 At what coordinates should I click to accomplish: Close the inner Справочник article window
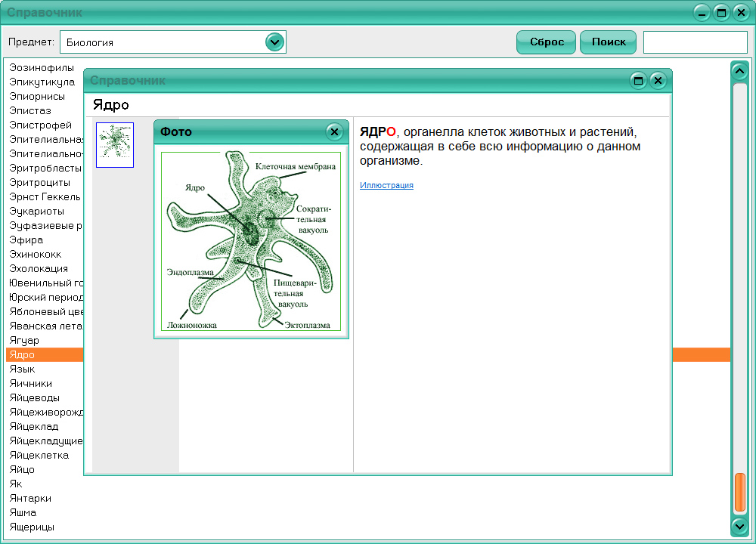click(x=658, y=81)
